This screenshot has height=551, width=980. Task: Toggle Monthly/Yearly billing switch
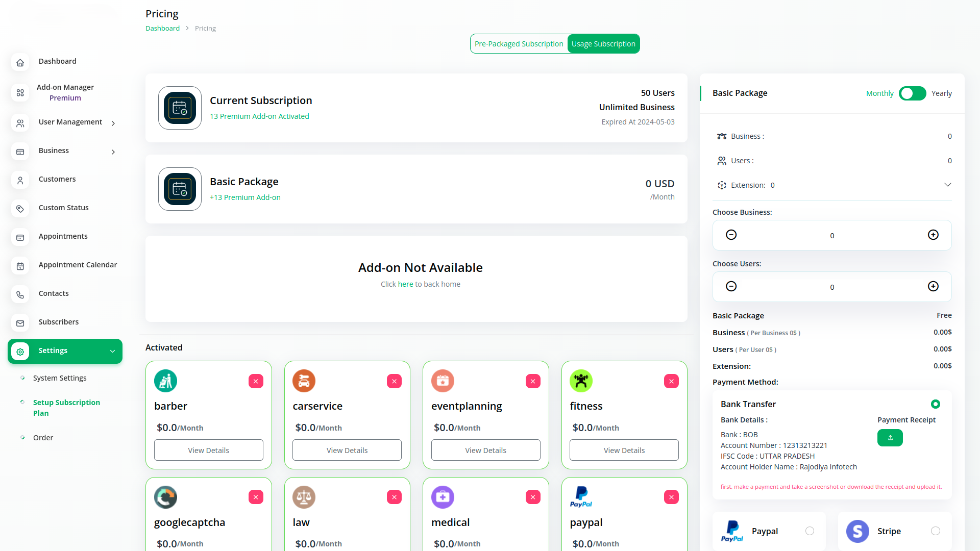[x=912, y=93]
